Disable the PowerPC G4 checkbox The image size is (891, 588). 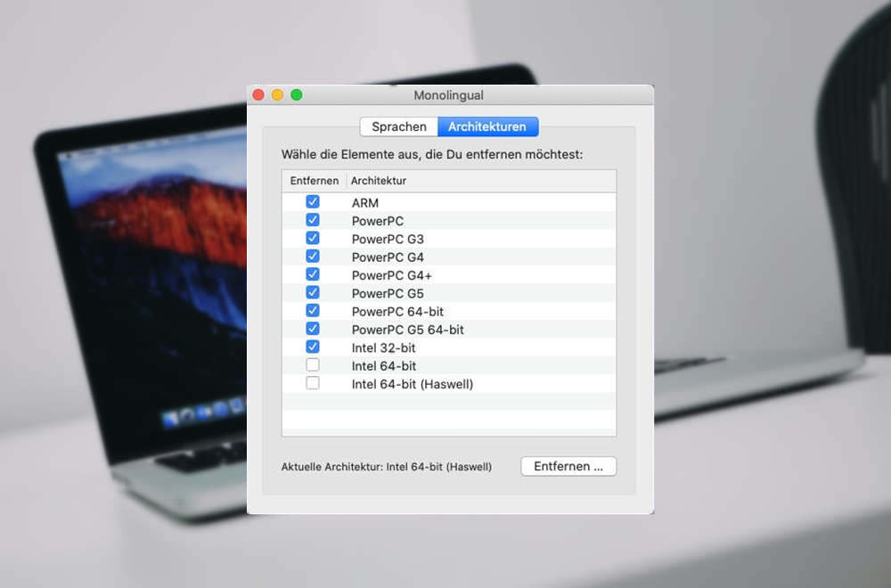pos(313,257)
